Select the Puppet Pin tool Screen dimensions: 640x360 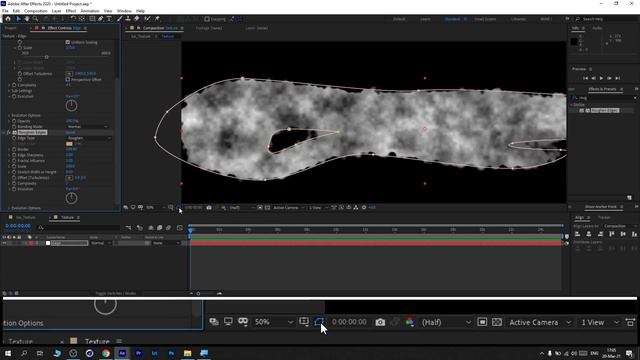(157, 19)
